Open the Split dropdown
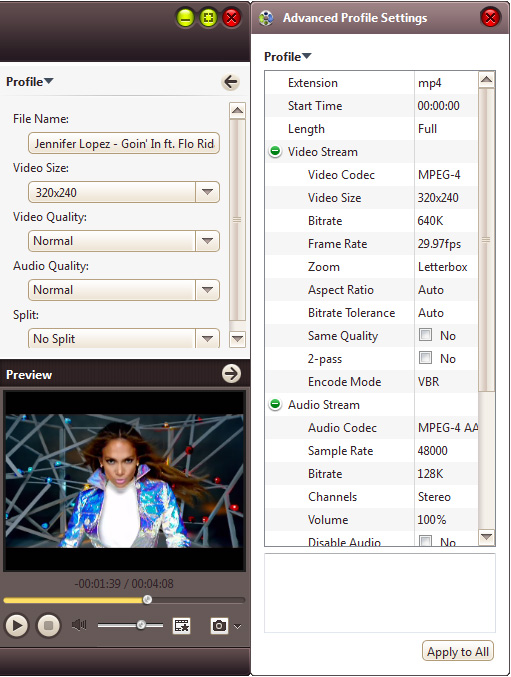Screen dimensions: 511x677 208,338
